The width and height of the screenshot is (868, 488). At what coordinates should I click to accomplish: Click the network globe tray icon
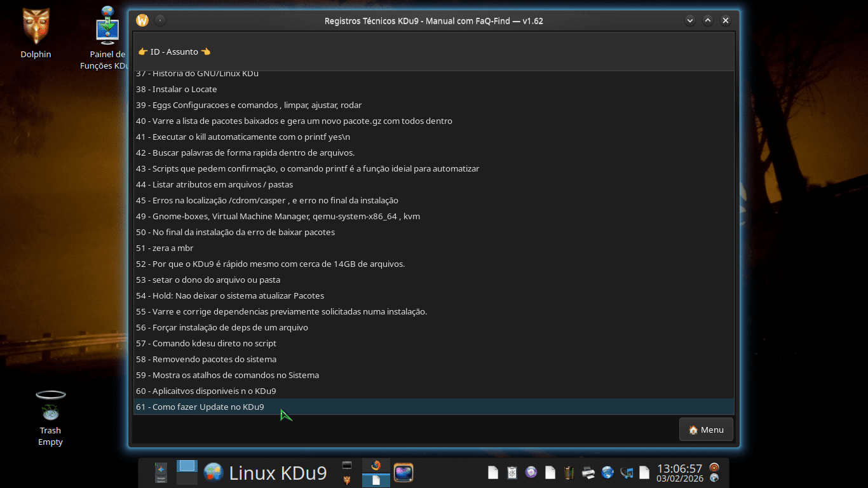coord(607,473)
